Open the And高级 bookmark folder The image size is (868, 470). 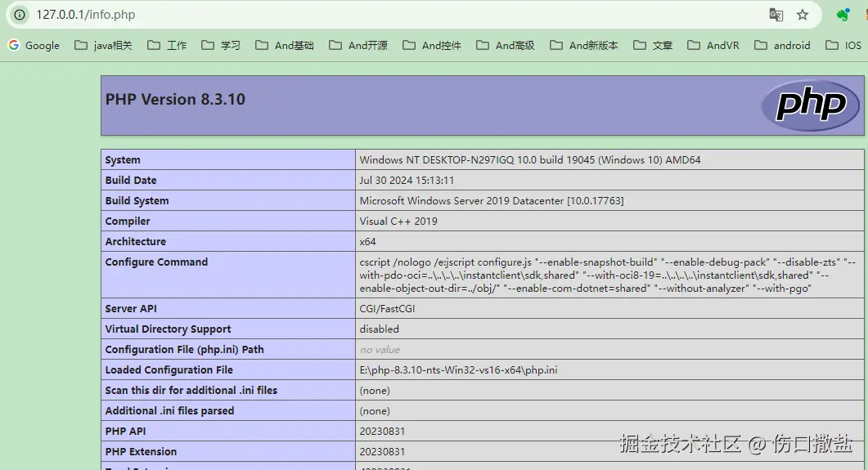[x=506, y=45]
